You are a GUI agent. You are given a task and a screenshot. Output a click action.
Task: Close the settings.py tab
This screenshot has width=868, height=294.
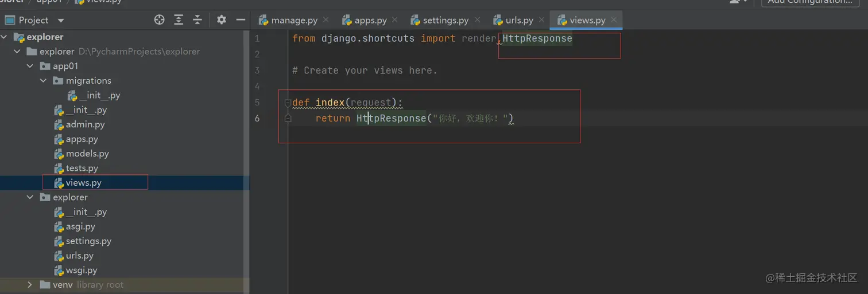tap(477, 19)
